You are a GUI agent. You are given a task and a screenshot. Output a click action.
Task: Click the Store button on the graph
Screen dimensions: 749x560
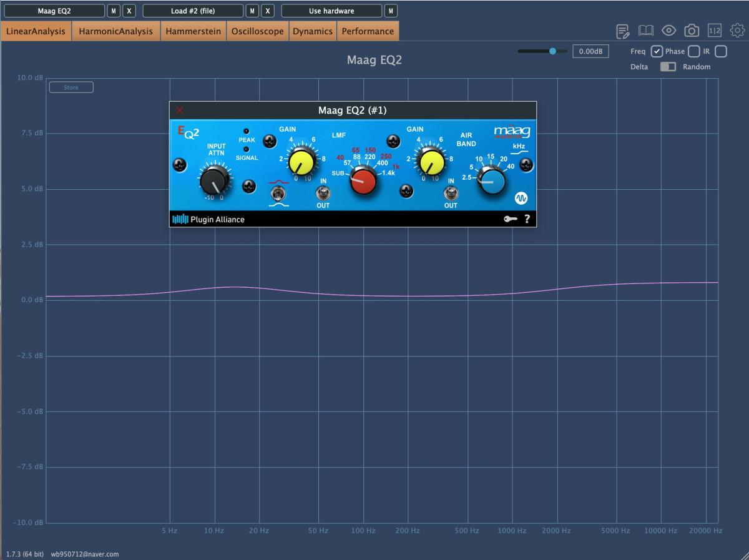point(71,87)
